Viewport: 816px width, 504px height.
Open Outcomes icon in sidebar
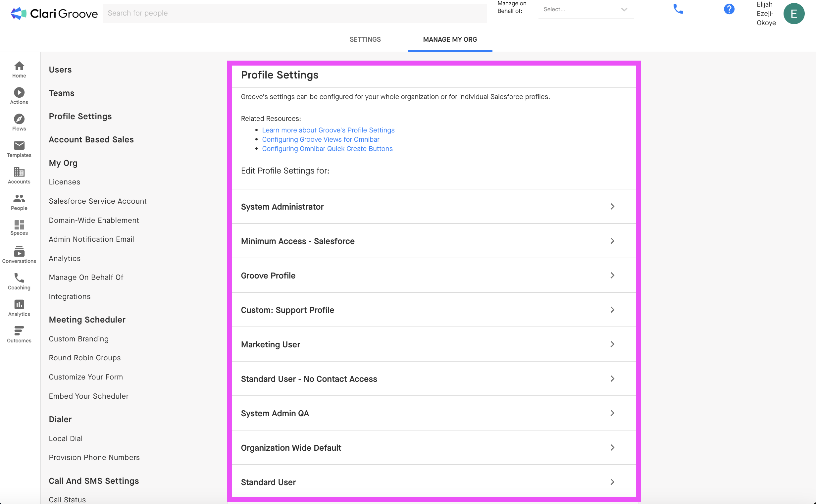pyautogui.click(x=19, y=334)
